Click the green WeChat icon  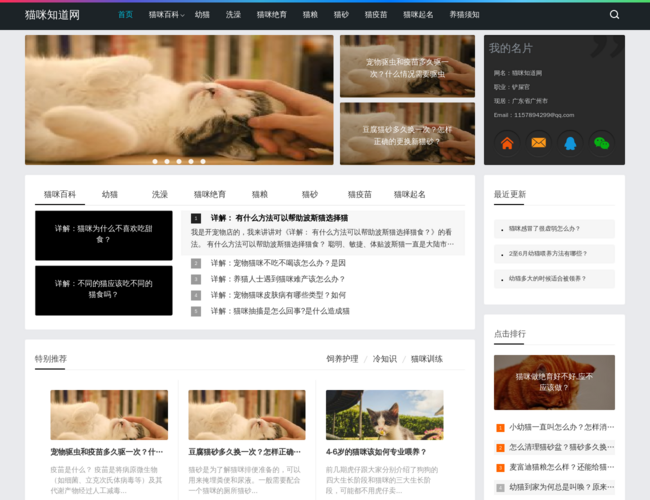click(601, 143)
